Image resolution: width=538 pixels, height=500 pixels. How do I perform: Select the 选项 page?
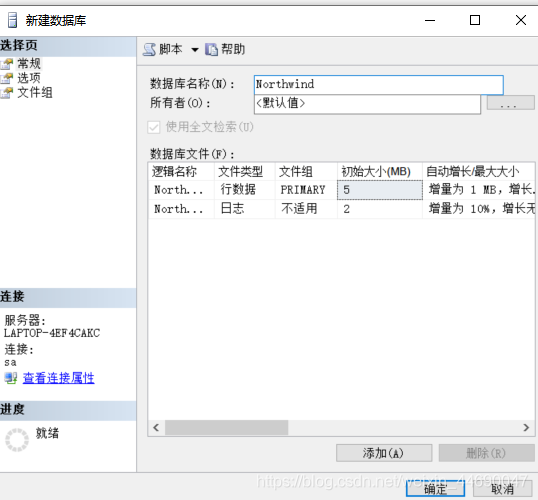(x=29, y=78)
